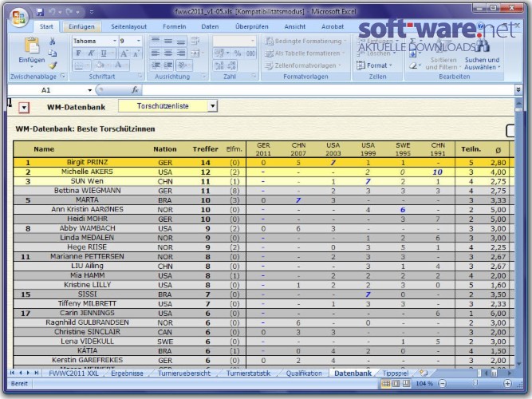Click the large Einfügen paste icon
Screen dimensions: 532x399
(x=32, y=45)
